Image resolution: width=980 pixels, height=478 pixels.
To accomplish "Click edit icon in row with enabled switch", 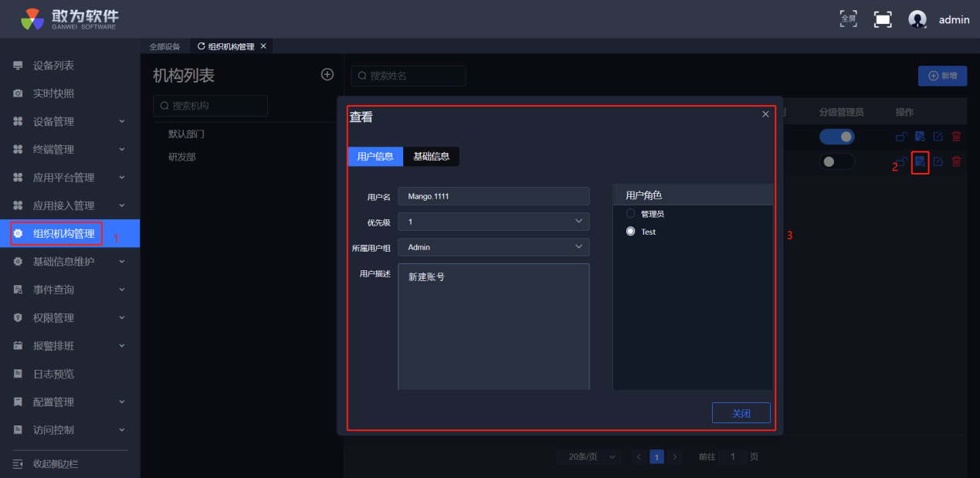I will (x=938, y=137).
